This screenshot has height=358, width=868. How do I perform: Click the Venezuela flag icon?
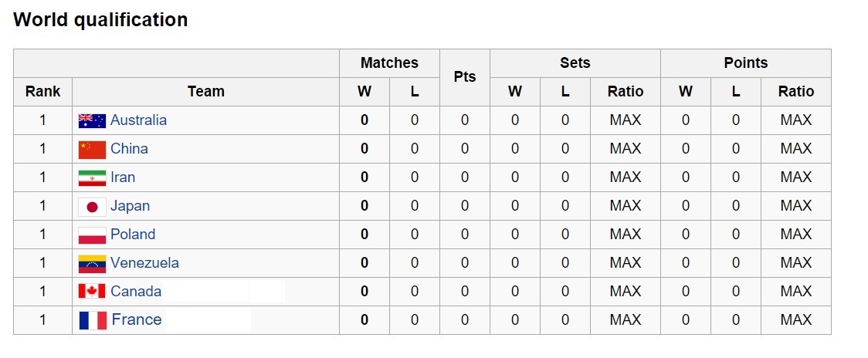click(92, 263)
